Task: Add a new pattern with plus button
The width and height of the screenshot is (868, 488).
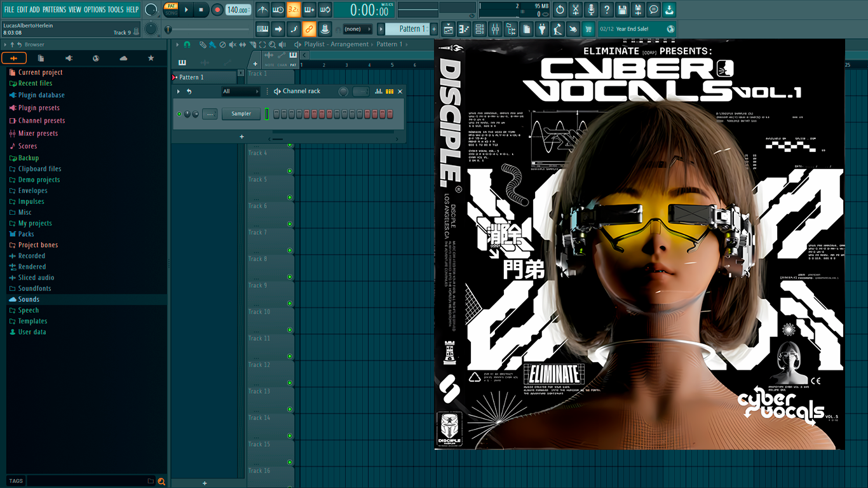Action: coord(435,29)
